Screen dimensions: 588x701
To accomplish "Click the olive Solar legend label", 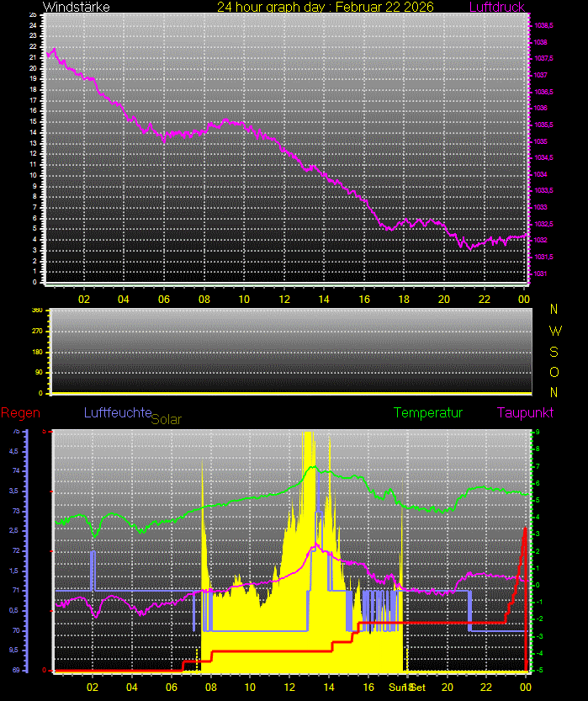I will tap(166, 418).
